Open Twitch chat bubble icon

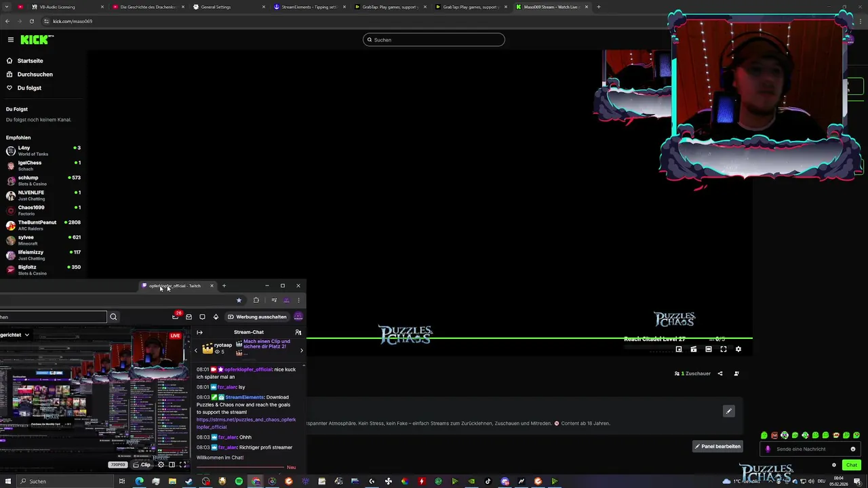coord(202,317)
